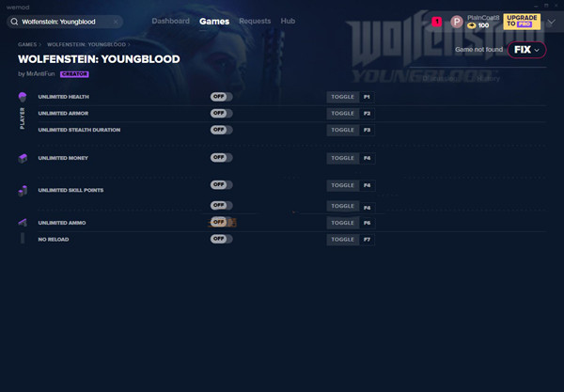Click the ammo weapon icon
Viewport: 564px width, 392px height.
tap(23, 223)
